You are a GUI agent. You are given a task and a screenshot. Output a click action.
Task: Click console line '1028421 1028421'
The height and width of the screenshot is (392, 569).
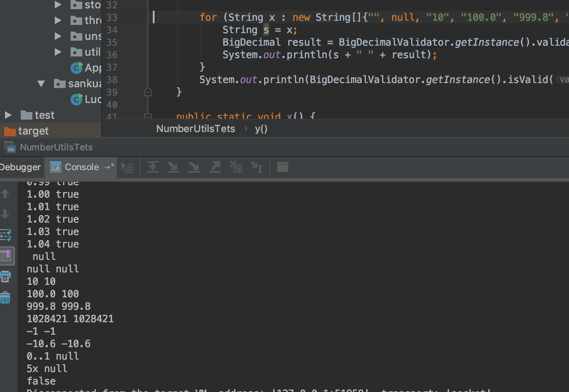[x=70, y=319]
